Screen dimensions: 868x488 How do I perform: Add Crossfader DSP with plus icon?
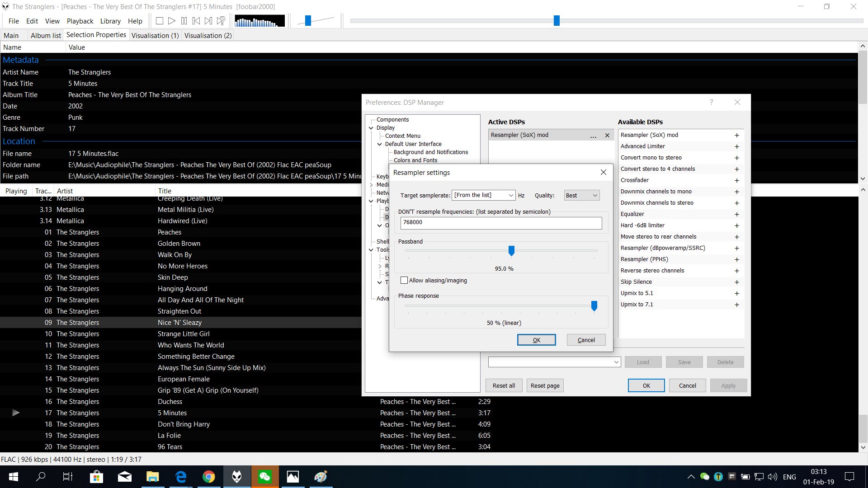(736, 180)
